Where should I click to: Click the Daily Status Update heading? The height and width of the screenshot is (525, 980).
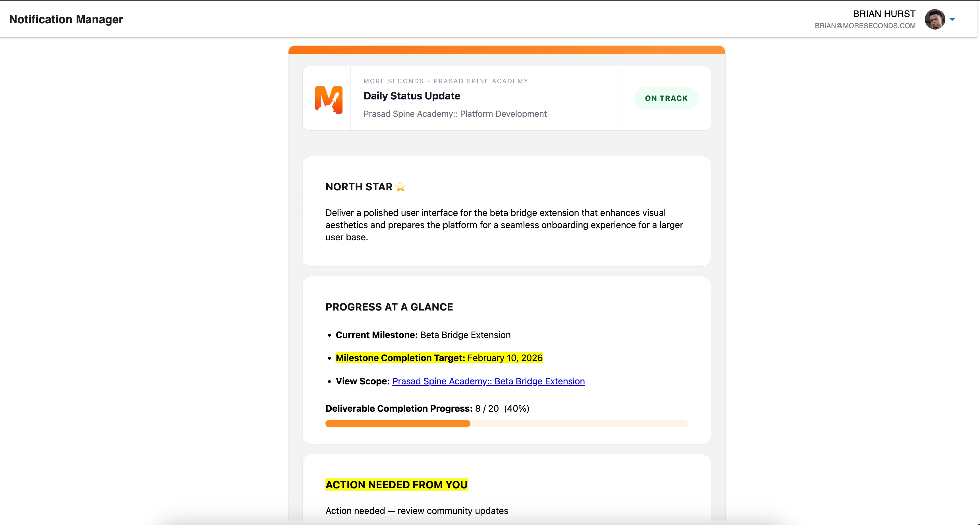coord(412,96)
